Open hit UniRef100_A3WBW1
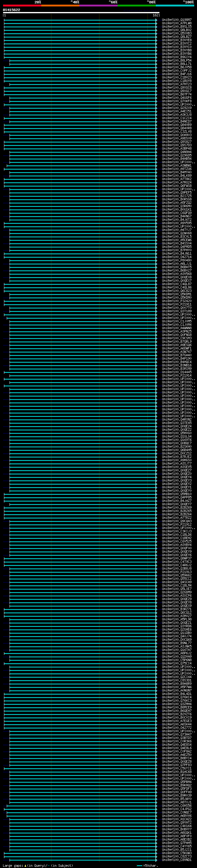The width and height of the screenshot is (197, 868). pos(176,165)
